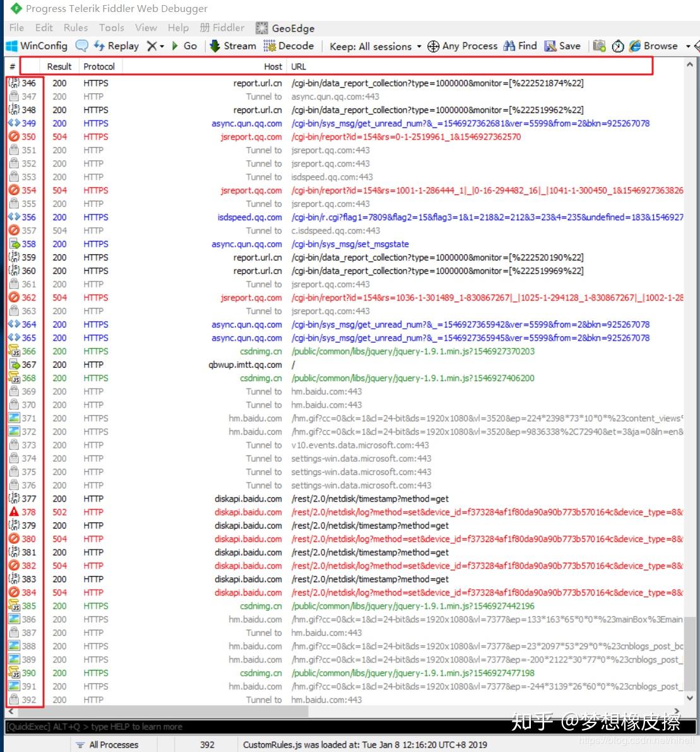Toggle the Decode option

(289, 46)
